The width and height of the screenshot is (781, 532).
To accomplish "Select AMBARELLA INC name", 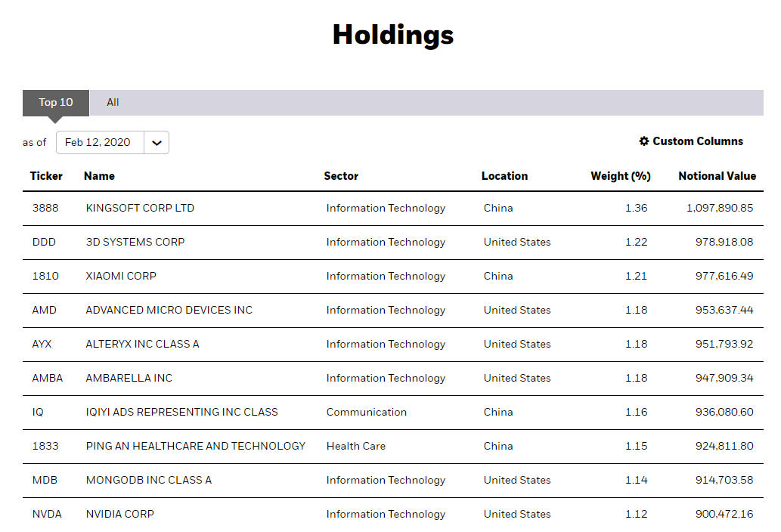I will pyautogui.click(x=129, y=379).
